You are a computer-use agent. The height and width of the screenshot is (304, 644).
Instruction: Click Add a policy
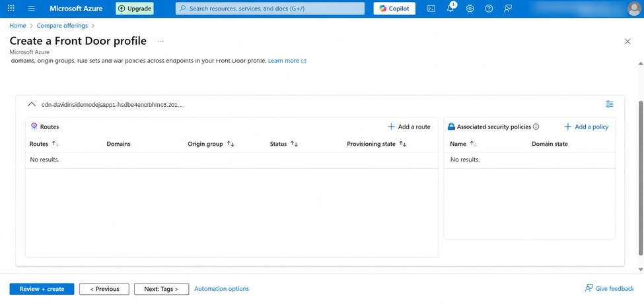(x=586, y=127)
